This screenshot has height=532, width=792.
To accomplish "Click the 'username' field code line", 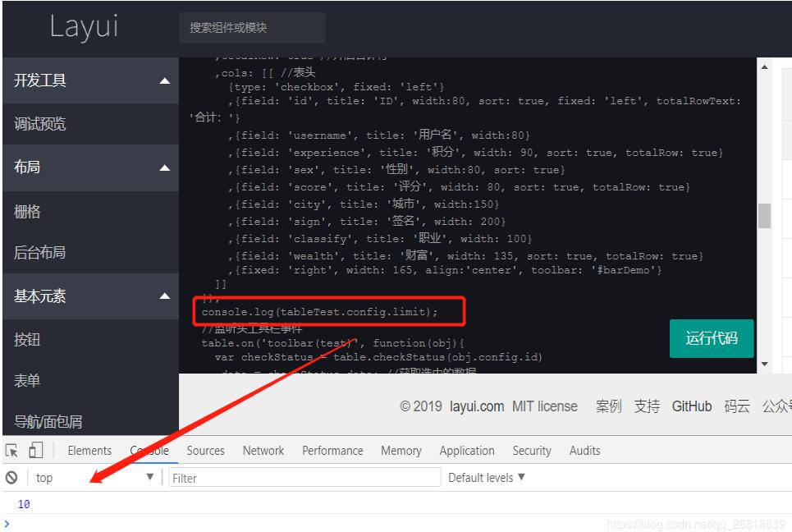I will tap(378, 135).
